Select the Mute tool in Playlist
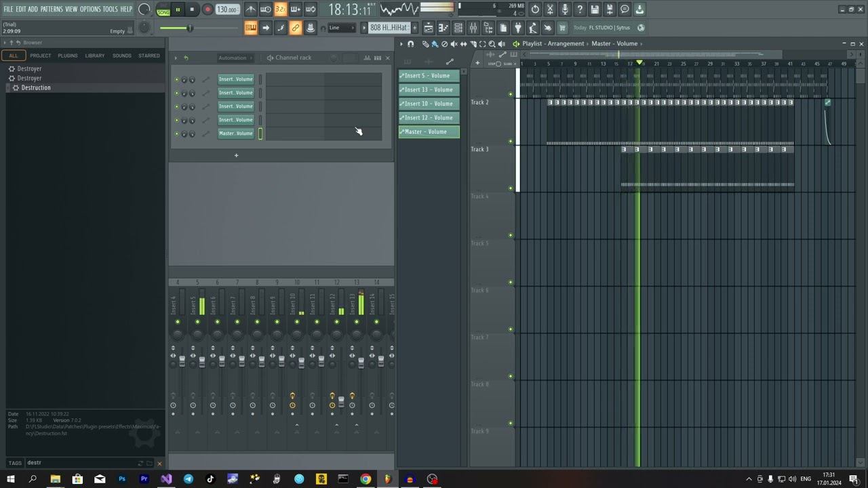This screenshot has height=488, width=868. tap(454, 43)
